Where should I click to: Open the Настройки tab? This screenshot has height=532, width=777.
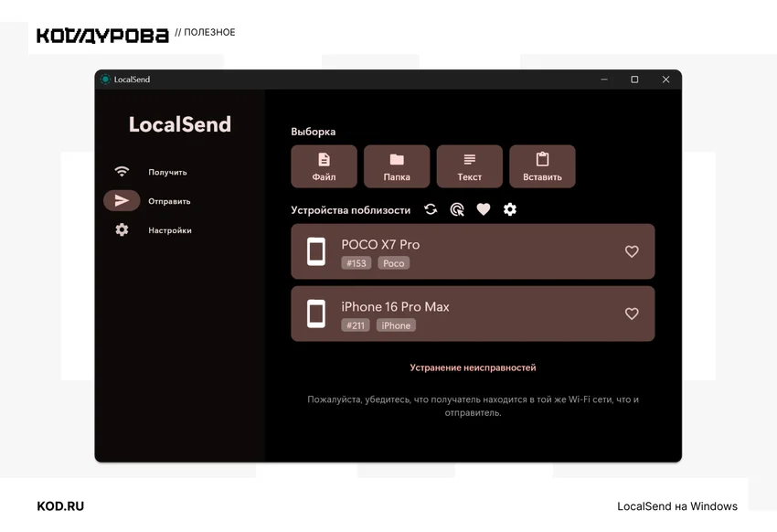coord(170,230)
